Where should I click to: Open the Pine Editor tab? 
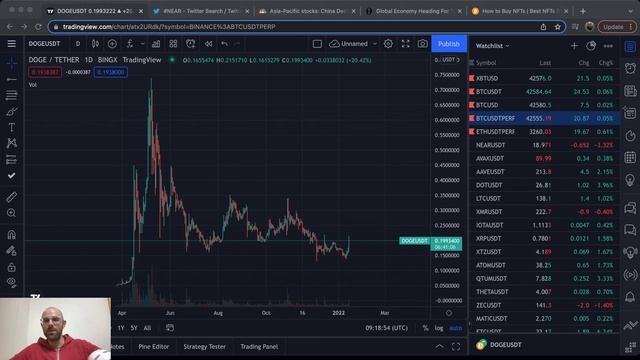click(153, 347)
